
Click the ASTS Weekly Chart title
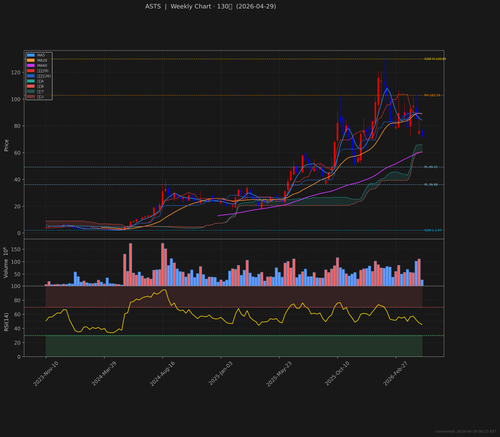[211, 7]
